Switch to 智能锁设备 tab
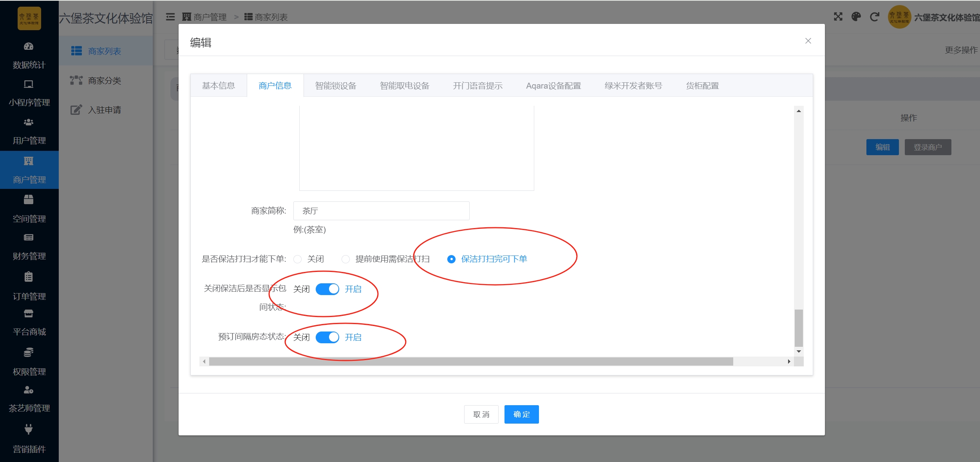 (336, 86)
